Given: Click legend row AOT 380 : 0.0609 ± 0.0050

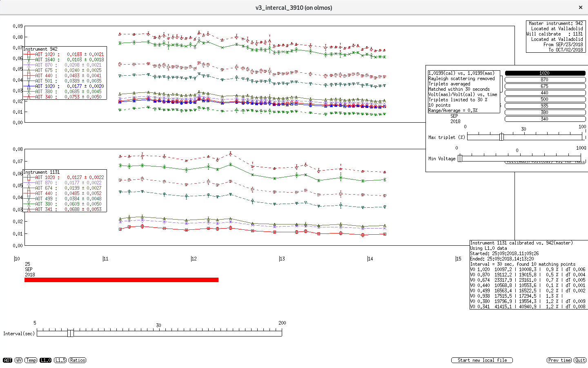Looking at the screenshot, I should click(65, 204).
